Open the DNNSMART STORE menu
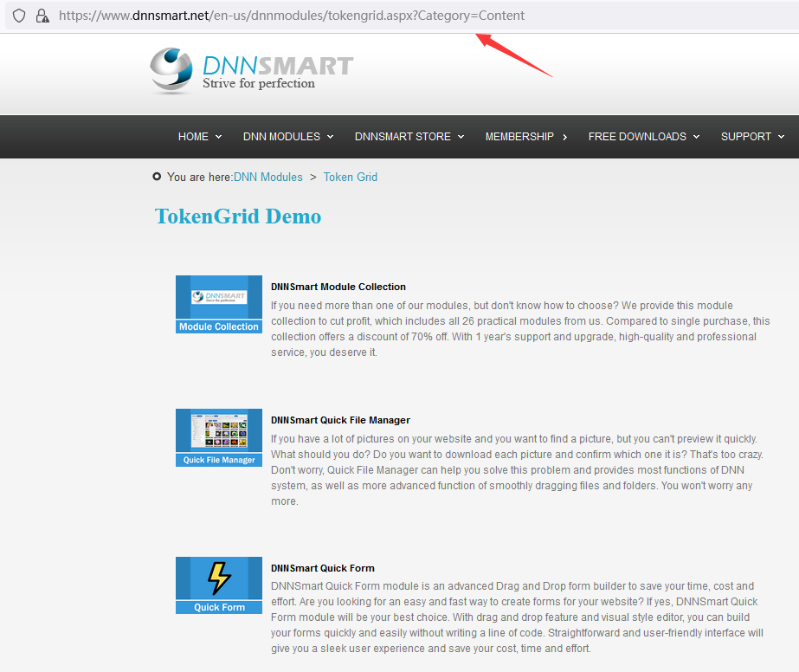The image size is (799, 672). 403,137
